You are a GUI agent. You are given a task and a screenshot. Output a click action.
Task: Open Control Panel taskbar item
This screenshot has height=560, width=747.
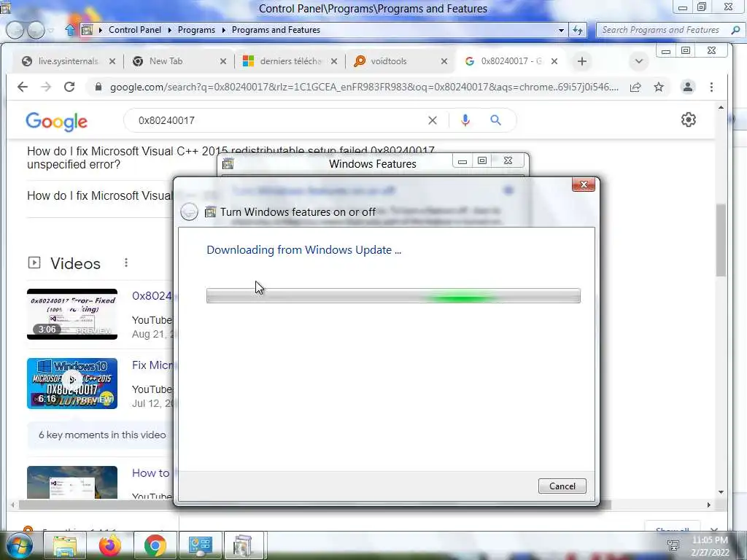200,545
